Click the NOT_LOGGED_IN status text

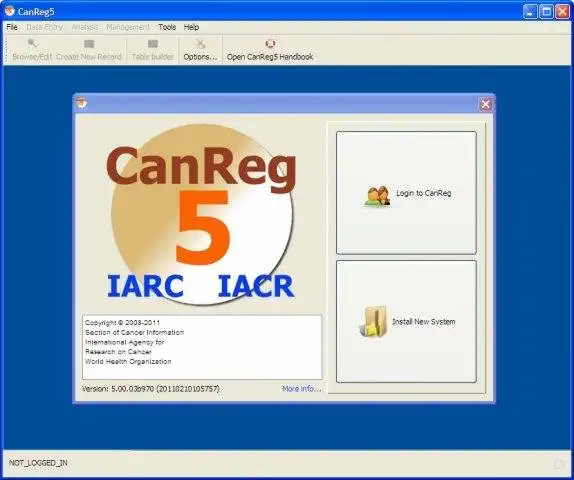[x=38, y=463]
